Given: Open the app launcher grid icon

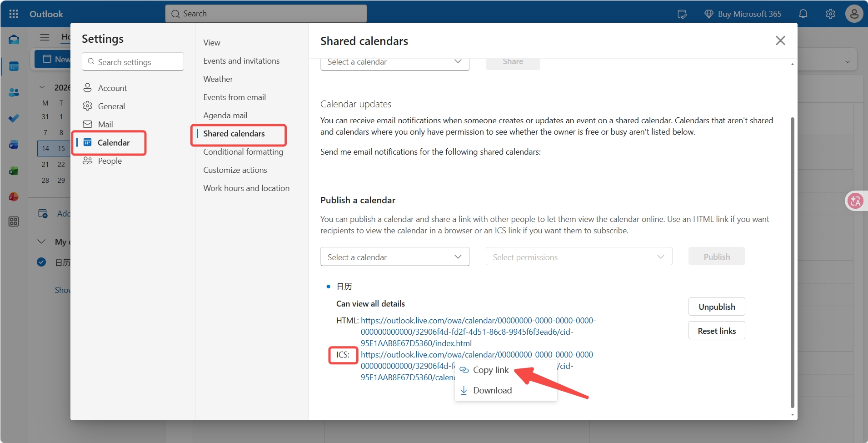Looking at the screenshot, I should coord(14,14).
